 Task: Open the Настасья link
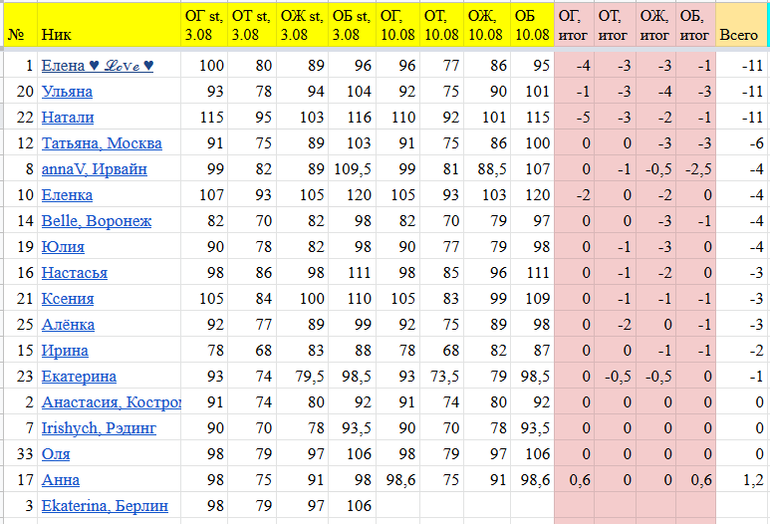[x=74, y=273]
